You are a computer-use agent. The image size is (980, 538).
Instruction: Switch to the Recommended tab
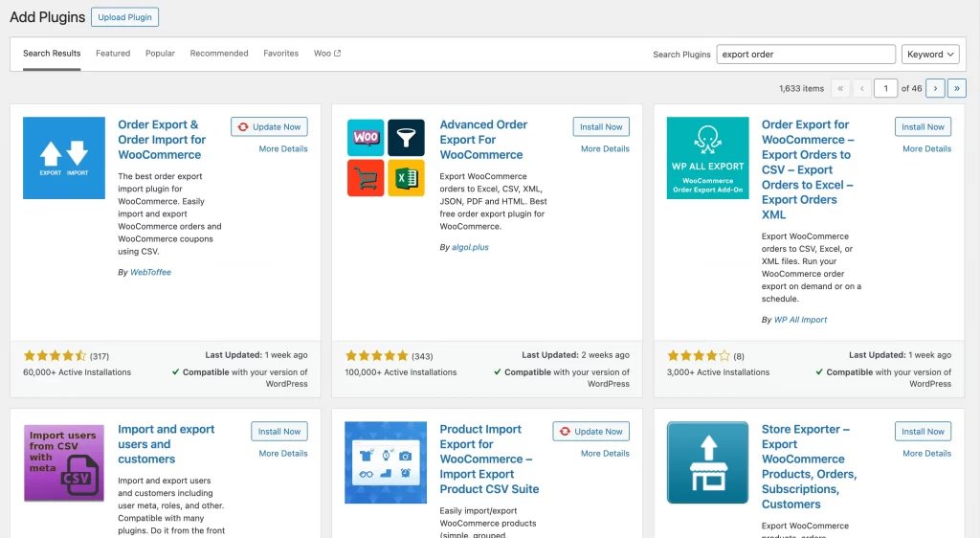click(x=219, y=53)
